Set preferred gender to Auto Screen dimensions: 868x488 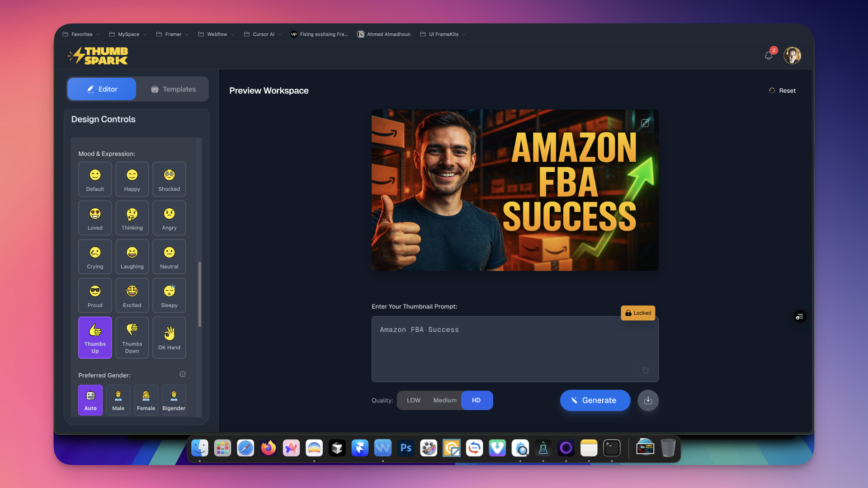(90, 400)
